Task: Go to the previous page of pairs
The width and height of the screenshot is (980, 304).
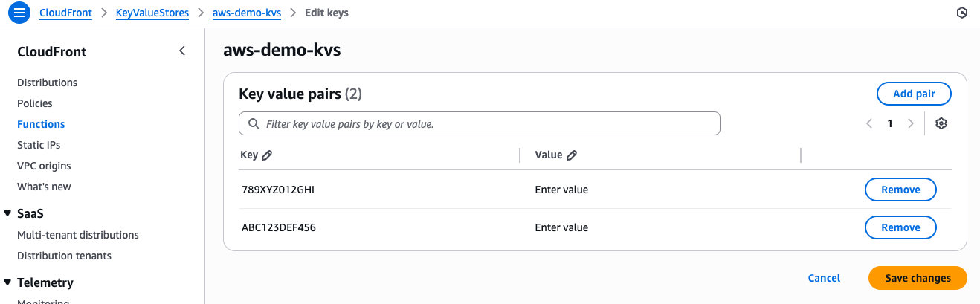Action: (x=869, y=123)
